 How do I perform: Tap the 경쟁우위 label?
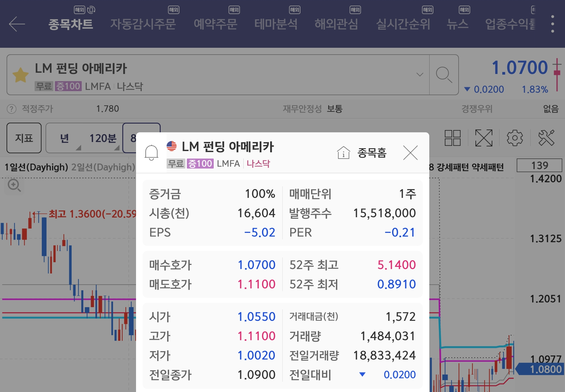(477, 109)
